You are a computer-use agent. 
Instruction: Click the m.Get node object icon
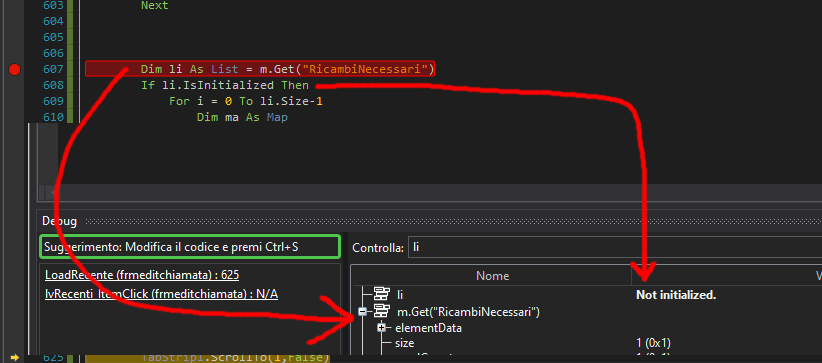coord(382,312)
